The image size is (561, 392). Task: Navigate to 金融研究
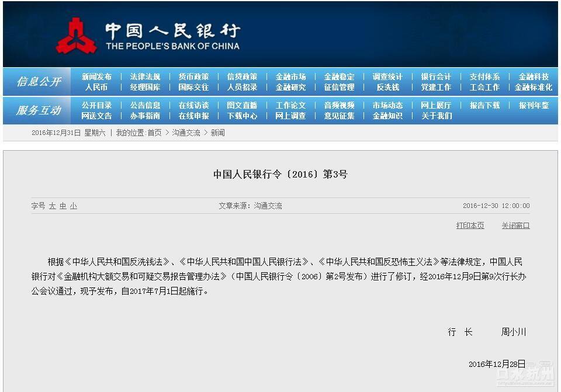coord(291,87)
